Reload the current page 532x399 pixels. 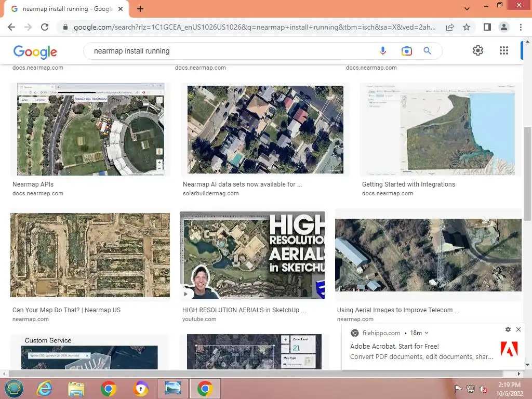45,27
